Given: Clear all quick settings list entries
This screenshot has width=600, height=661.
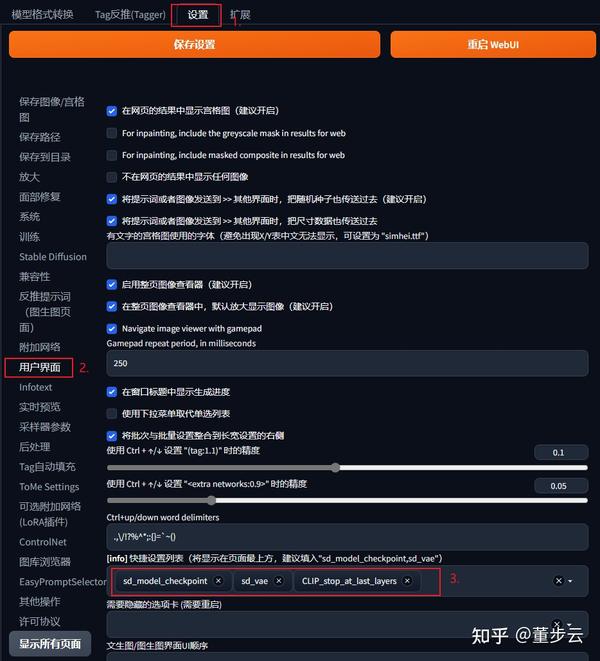Looking at the screenshot, I should point(558,581).
